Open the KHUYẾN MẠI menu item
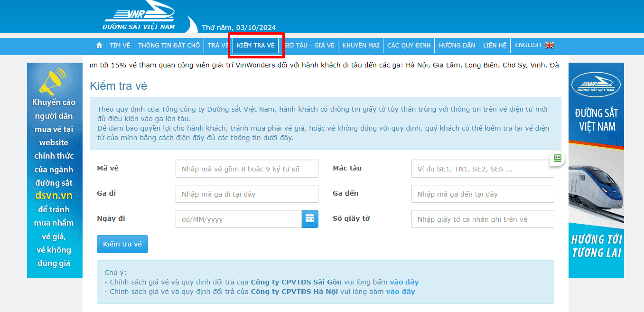644x312 pixels. click(x=361, y=46)
